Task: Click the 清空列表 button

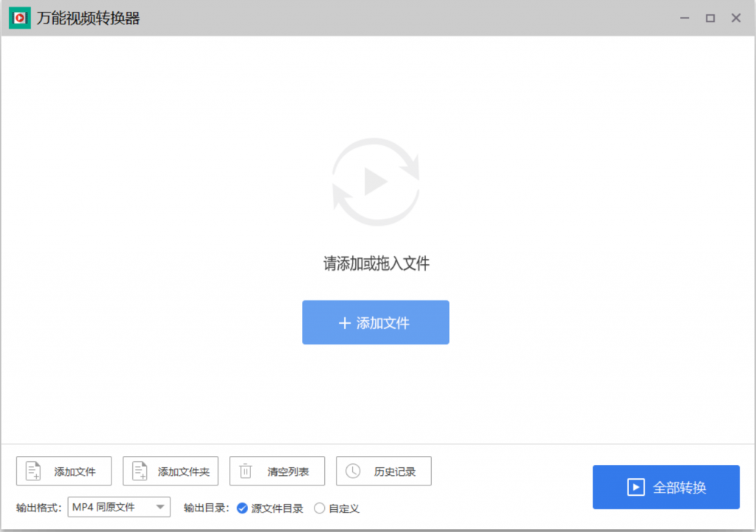Action: click(277, 471)
